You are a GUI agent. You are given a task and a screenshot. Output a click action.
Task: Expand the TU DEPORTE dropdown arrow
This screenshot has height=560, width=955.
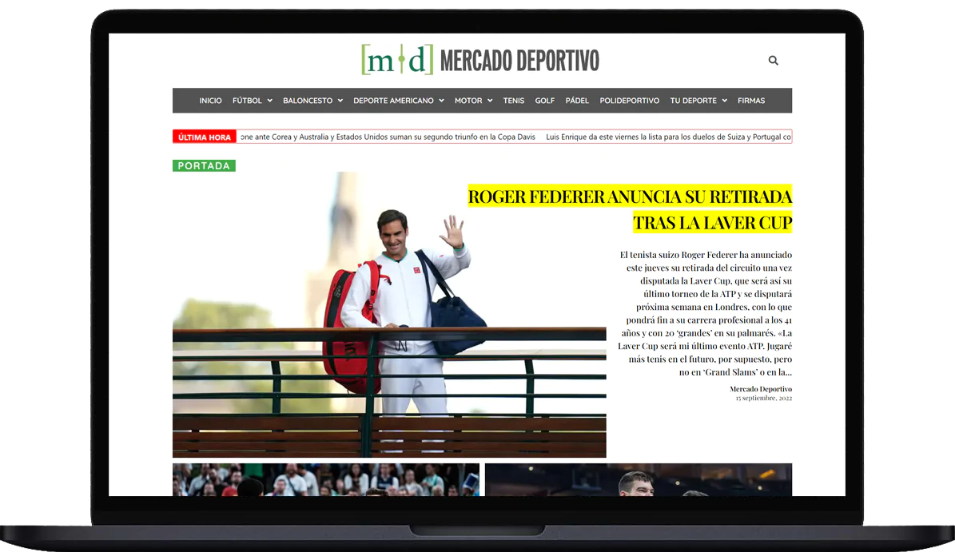point(724,101)
